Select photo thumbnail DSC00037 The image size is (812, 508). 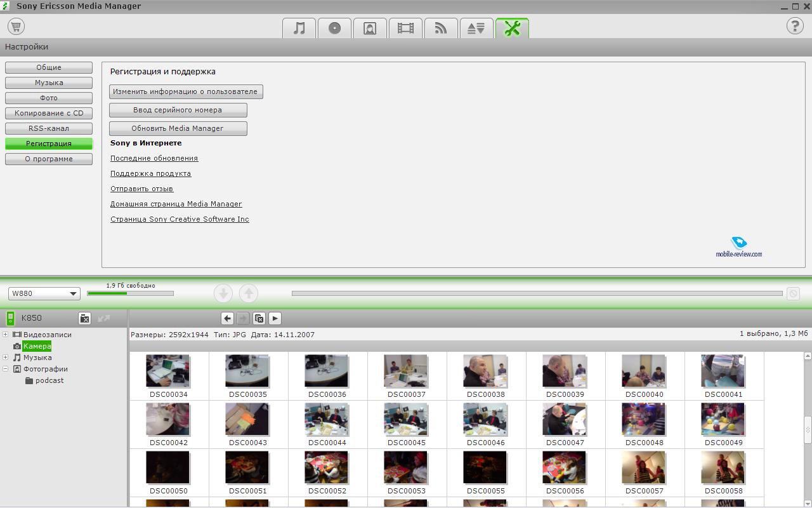pyautogui.click(x=405, y=371)
